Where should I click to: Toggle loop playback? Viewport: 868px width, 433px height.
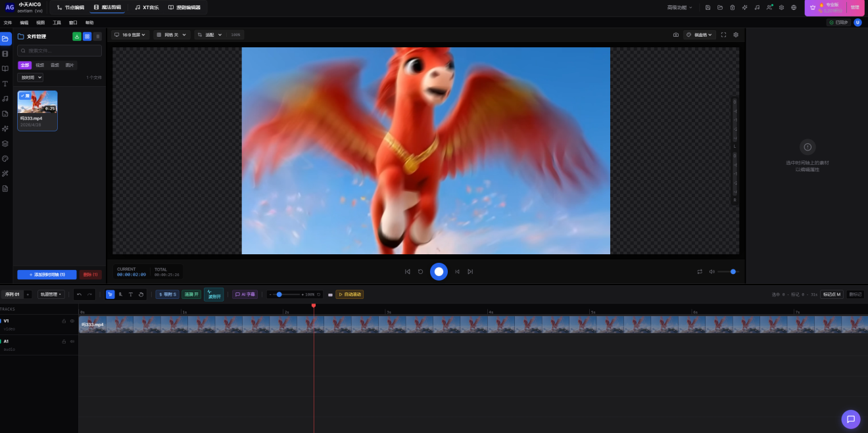click(700, 271)
